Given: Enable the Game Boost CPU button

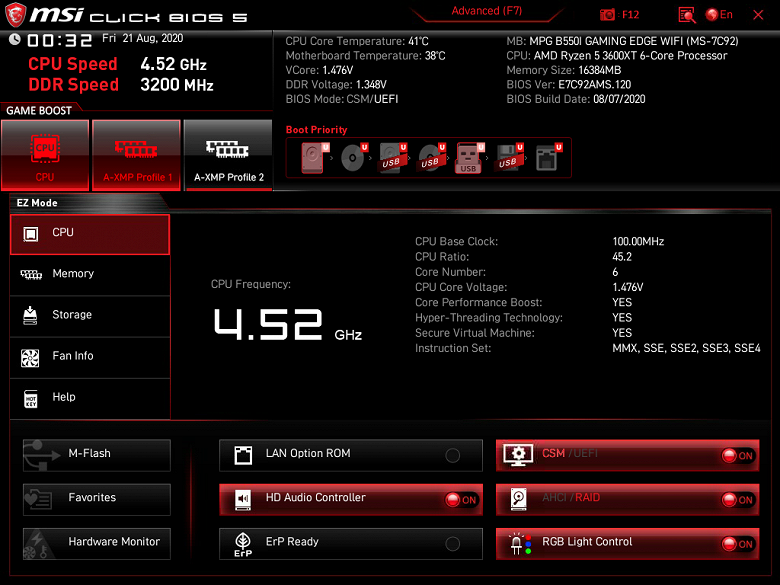Looking at the screenshot, I should 45,155.
